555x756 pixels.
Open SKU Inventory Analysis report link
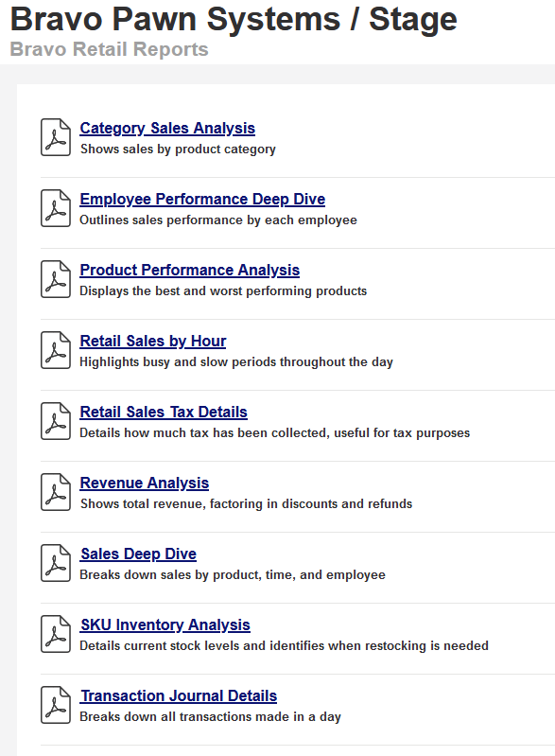(x=165, y=624)
